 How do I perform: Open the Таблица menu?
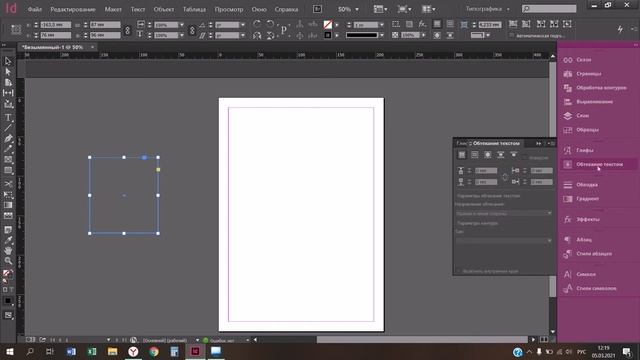click(x=194, y=9)
